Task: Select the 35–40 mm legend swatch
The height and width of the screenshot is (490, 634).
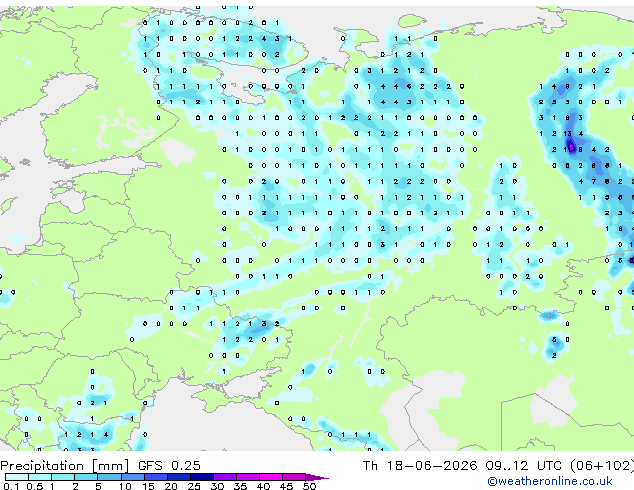Action: pyautogui.click(x=248, y=477)
